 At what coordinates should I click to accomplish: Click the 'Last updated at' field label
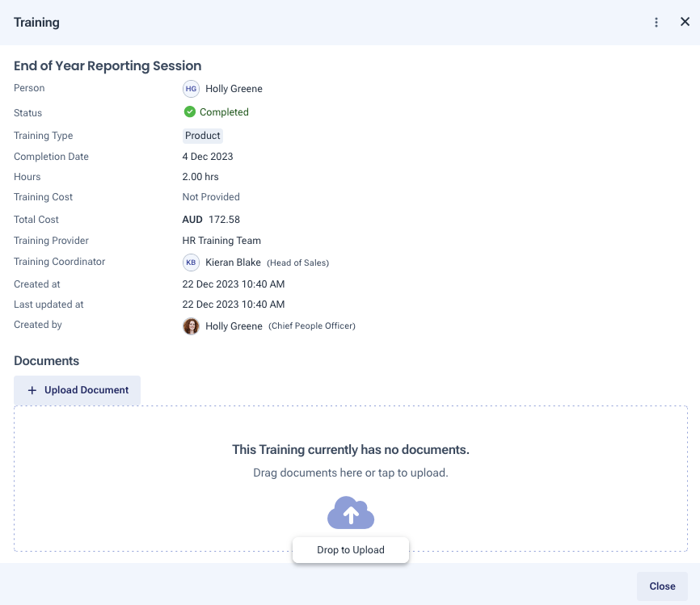click(48, 305)
